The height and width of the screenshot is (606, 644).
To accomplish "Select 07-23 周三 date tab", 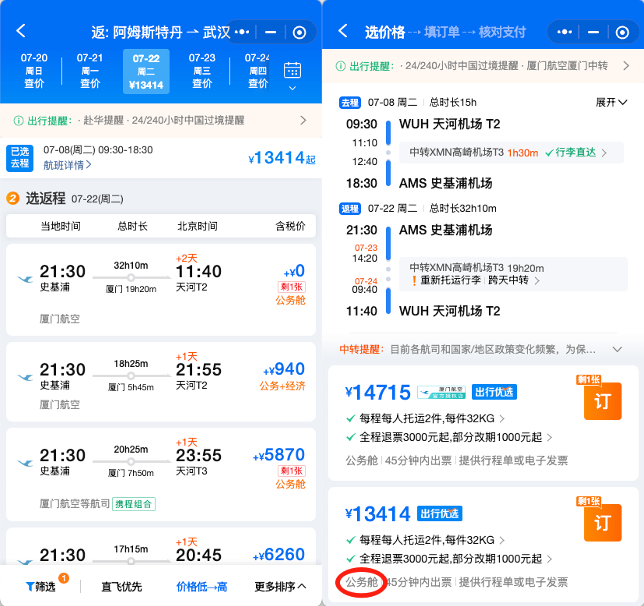I will (x=202, y=71).
